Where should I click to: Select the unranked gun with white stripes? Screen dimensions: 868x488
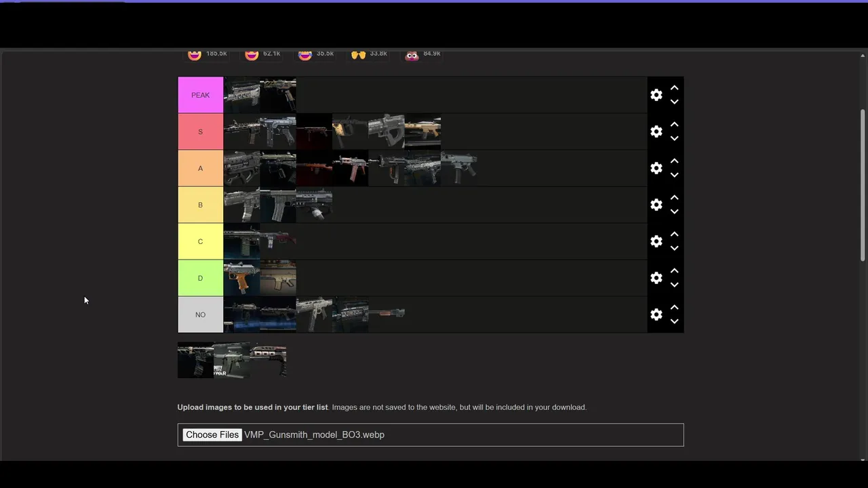[x=268, y=360]
